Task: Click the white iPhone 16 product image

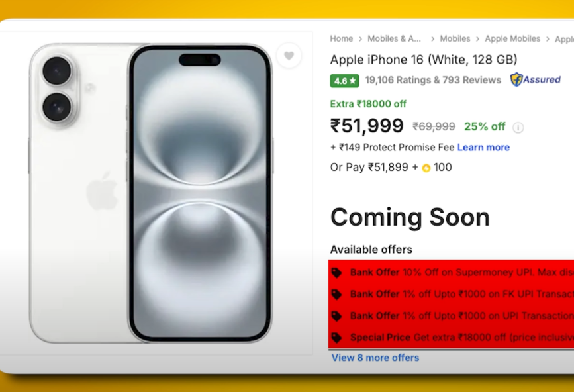Action: tap(151, 193)
